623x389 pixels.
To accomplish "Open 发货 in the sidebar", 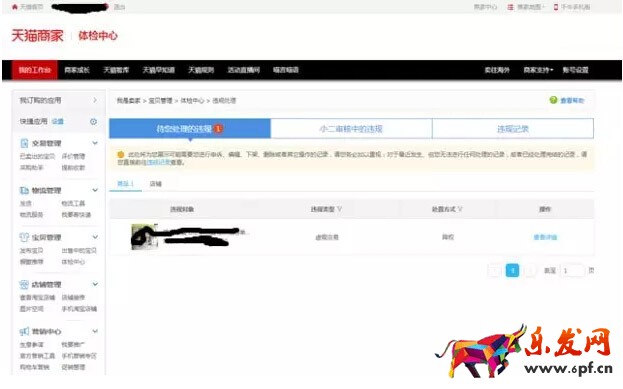I will pyautogui.click(x=26, y=203).
